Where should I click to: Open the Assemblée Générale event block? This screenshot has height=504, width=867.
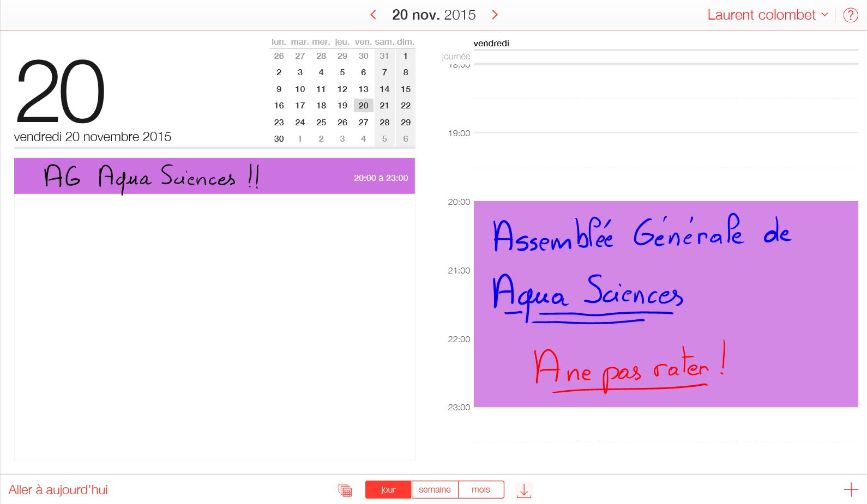coord(665,303)
